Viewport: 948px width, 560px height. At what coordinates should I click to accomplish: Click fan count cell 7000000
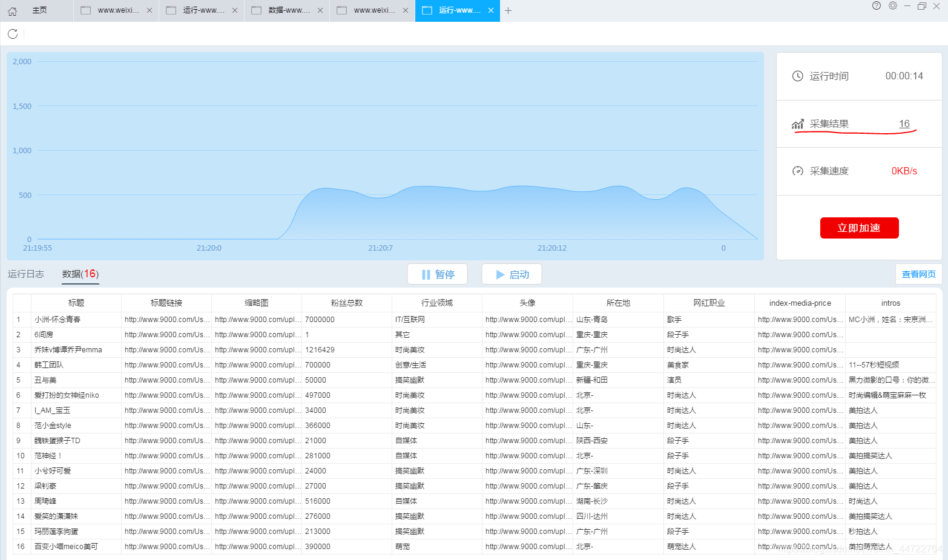click(347, 320)
